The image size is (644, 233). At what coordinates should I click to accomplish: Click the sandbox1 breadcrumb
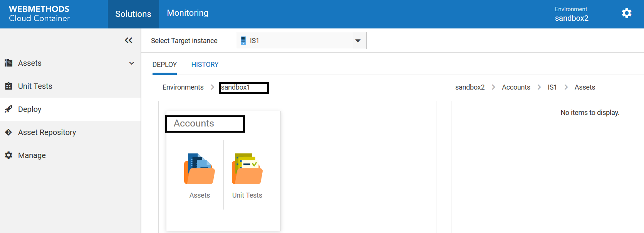pyautogui.click(x=235, y=87)
